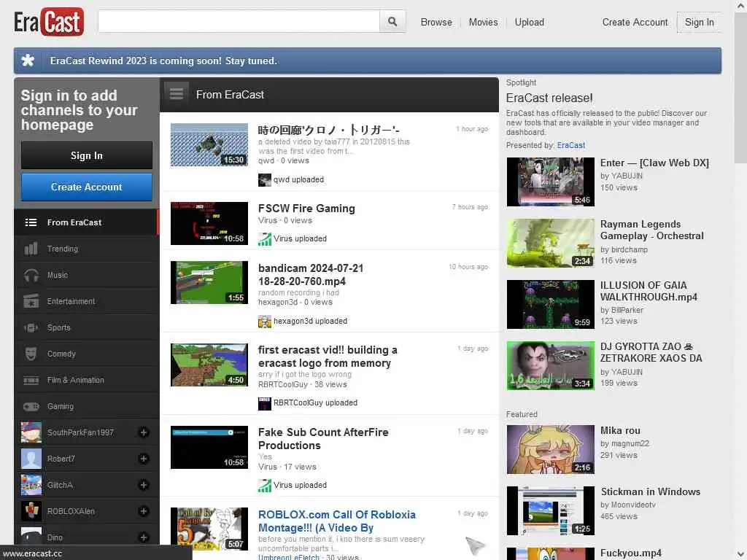Add GlitchA channel with plus icon
The height and width of the screenshot is (560, 747).
[x=144, y=485]
